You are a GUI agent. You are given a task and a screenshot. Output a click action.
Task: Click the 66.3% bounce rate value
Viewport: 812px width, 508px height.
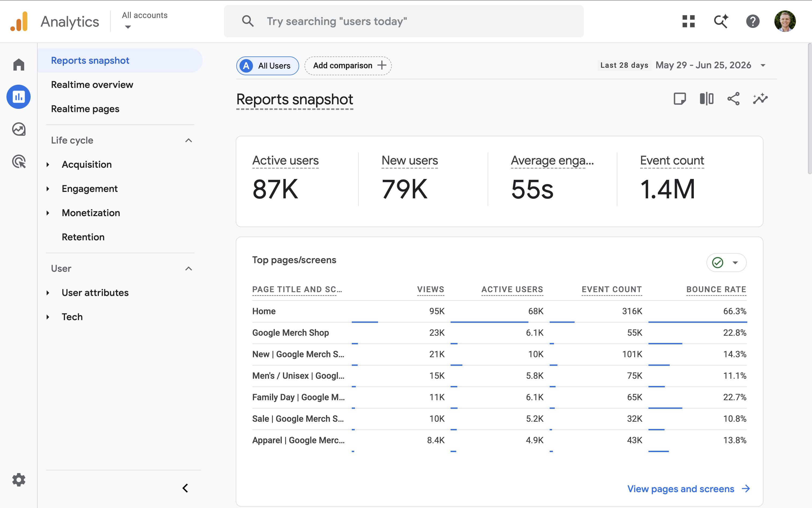point(735,311)
